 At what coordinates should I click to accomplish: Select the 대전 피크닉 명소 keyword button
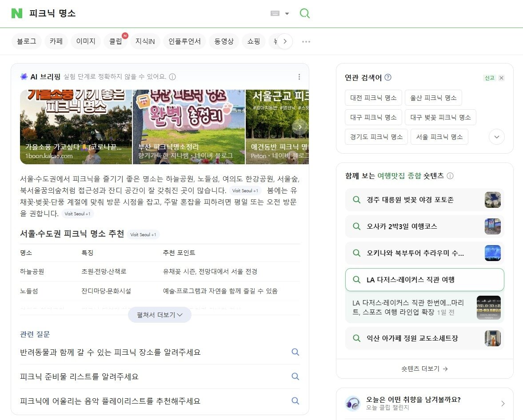tap(372, 98)
